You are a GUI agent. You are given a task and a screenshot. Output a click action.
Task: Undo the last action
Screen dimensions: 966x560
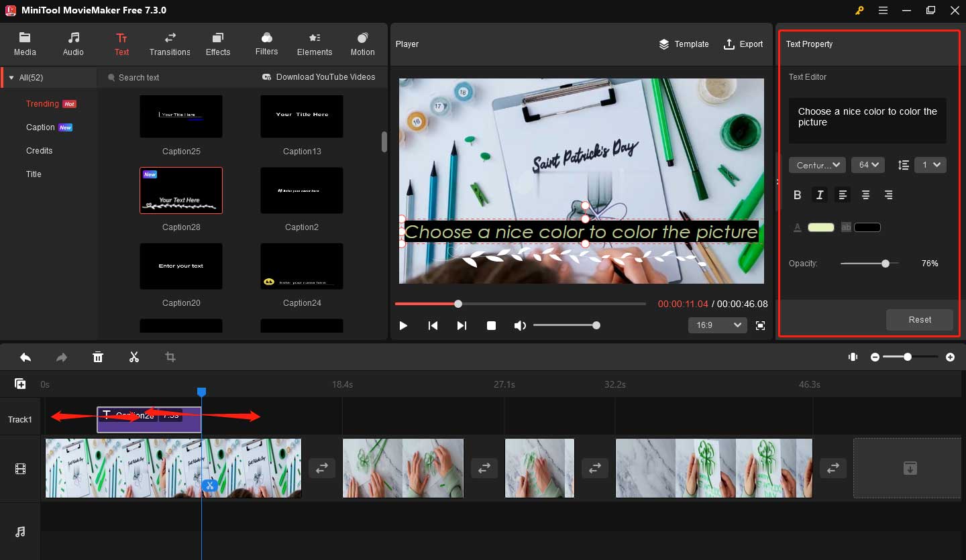tap(25, 357)
